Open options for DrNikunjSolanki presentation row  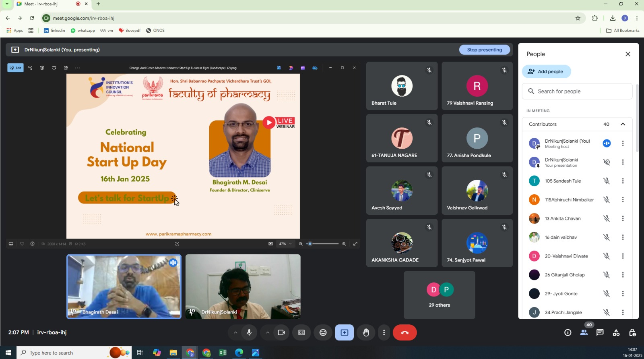(623, 162)
